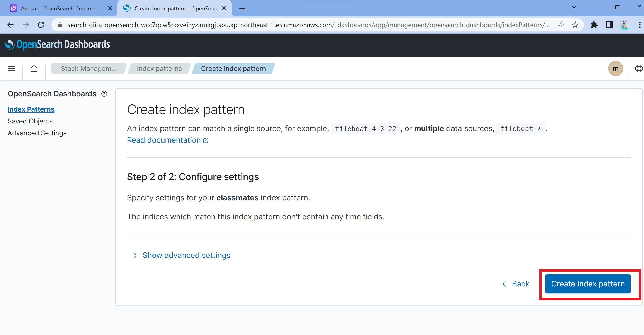Click the Create index pattern button
Image resolution: width=644 pixels, height=335 pixels.
[587, 284]
